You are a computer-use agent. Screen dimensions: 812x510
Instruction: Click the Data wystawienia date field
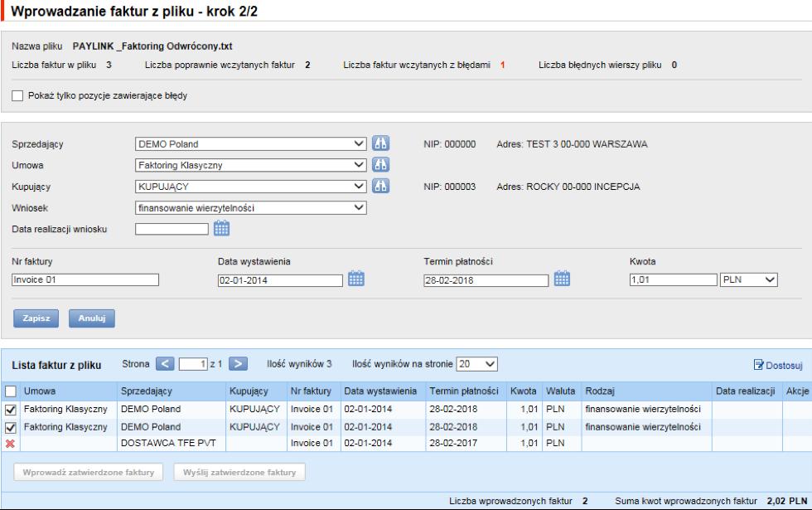pos(280,280)
